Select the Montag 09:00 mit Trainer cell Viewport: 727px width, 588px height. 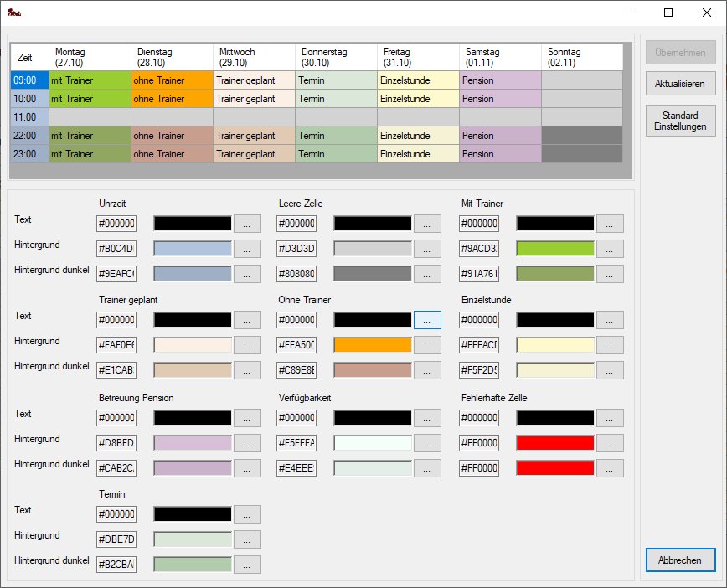click(90, 80)
